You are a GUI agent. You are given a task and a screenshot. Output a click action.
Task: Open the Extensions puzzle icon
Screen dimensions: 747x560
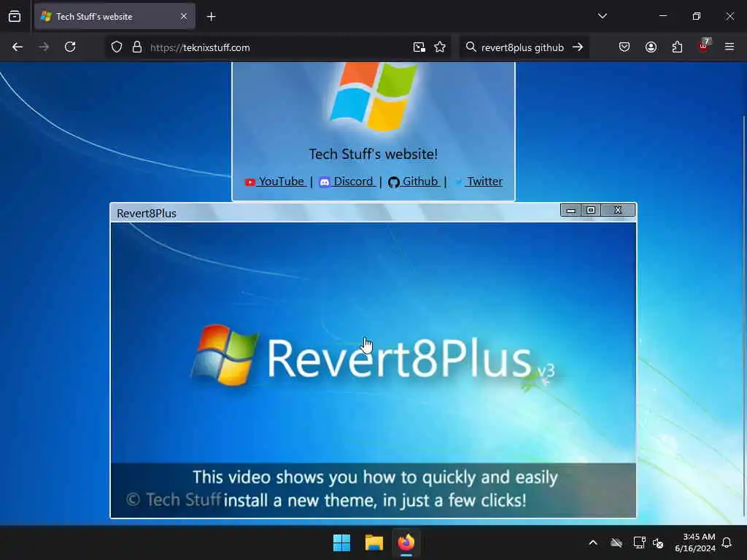[x=677, y=47]
